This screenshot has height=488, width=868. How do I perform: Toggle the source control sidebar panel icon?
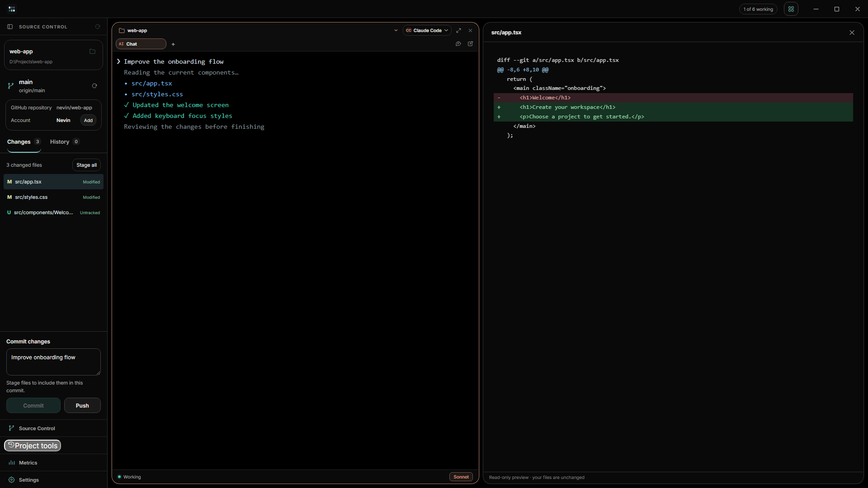10,27
